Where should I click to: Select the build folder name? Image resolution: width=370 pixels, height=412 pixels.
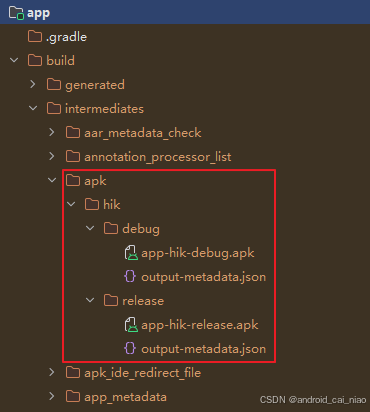point(61,61)
